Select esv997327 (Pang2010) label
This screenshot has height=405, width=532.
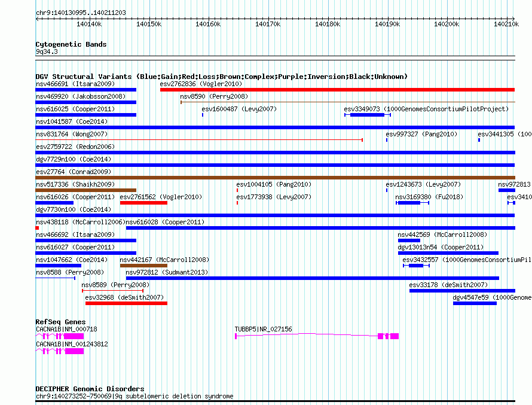pyautogui.click(x=421, y=134)
